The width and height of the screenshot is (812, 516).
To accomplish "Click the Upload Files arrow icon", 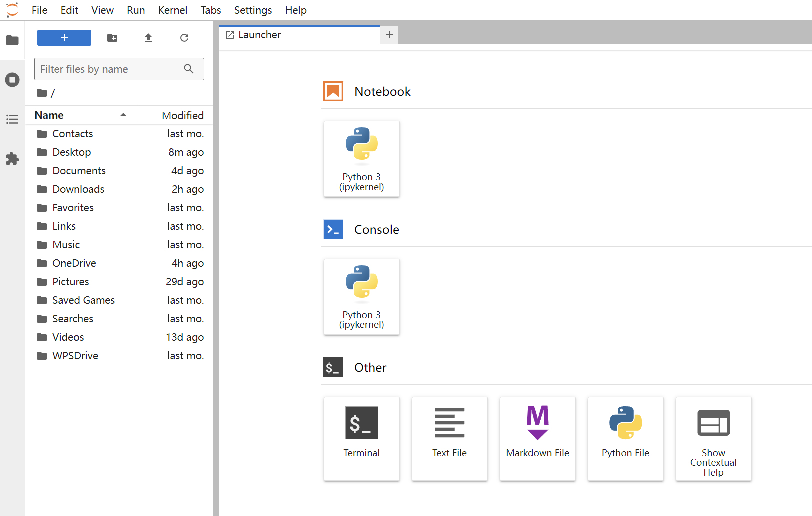I will [x=148, y=38].
